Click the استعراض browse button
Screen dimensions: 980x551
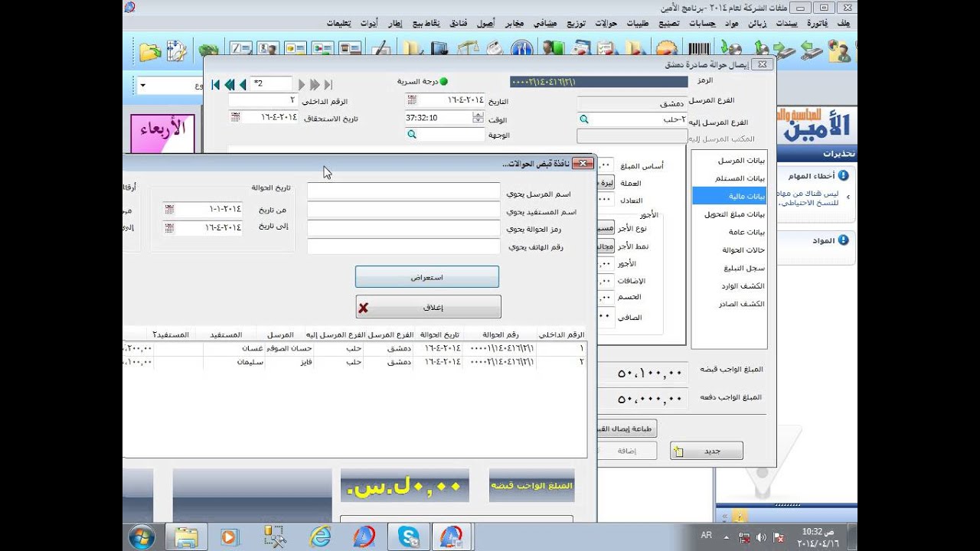pos(427,277)
